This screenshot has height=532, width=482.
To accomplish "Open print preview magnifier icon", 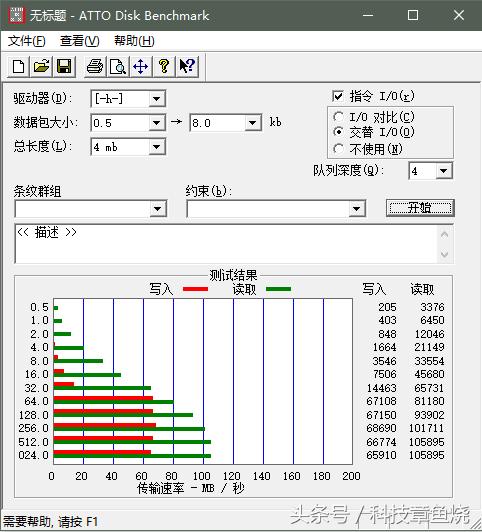I will pyautogui.click(x=117, y=66).
